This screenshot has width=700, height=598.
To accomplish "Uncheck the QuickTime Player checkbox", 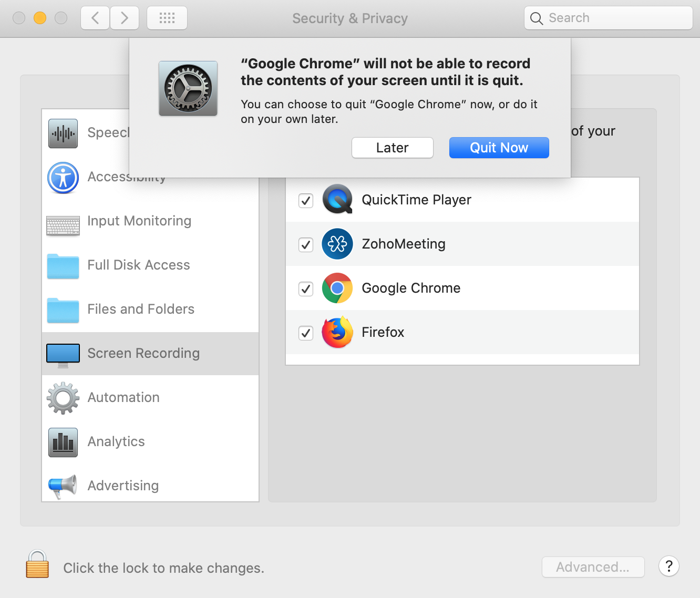I will pyautogui.click(x=306, y=200).
